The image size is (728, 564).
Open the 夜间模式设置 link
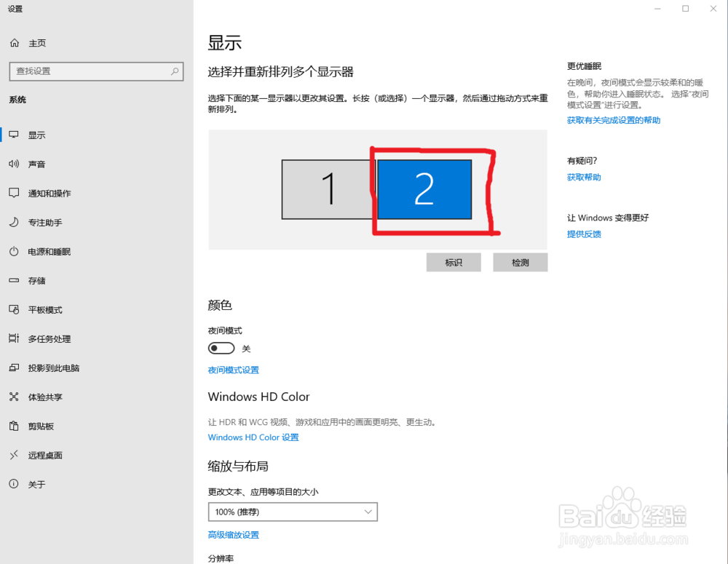tap(234, 370)
